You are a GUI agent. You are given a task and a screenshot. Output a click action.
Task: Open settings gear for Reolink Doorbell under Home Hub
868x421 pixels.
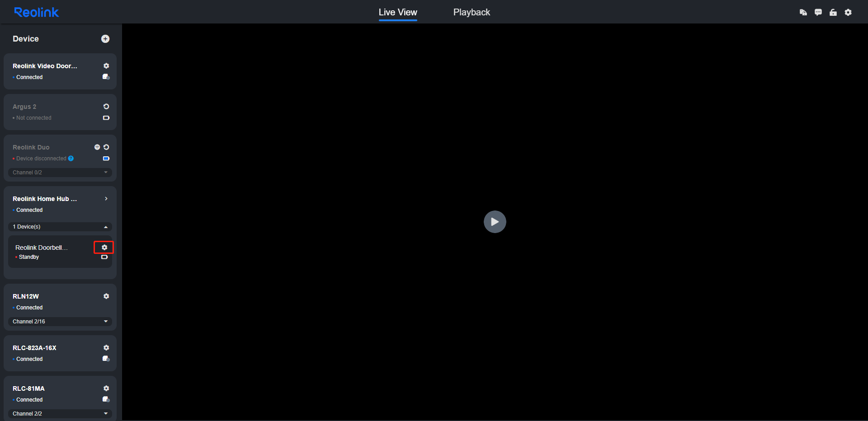104,248
